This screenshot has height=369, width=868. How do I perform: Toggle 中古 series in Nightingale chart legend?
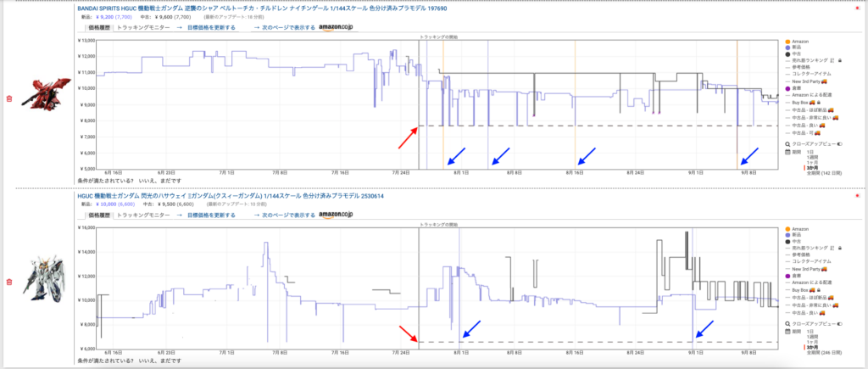point(793,54)
